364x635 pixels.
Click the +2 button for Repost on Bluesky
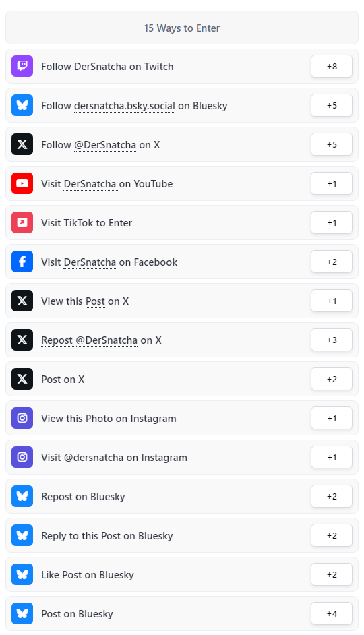tap(332, 496)
